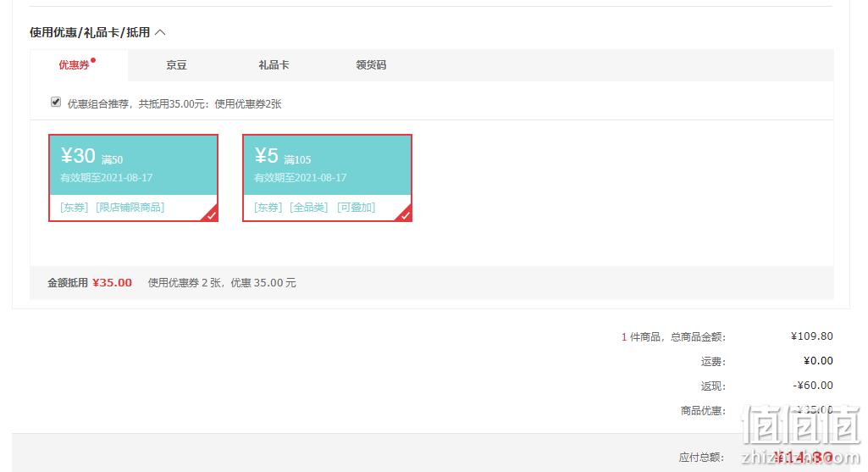Click the 使用优惠/礼品卡/抵用 heading
Viewport: 868px width, 472px height.
point(90,33)
